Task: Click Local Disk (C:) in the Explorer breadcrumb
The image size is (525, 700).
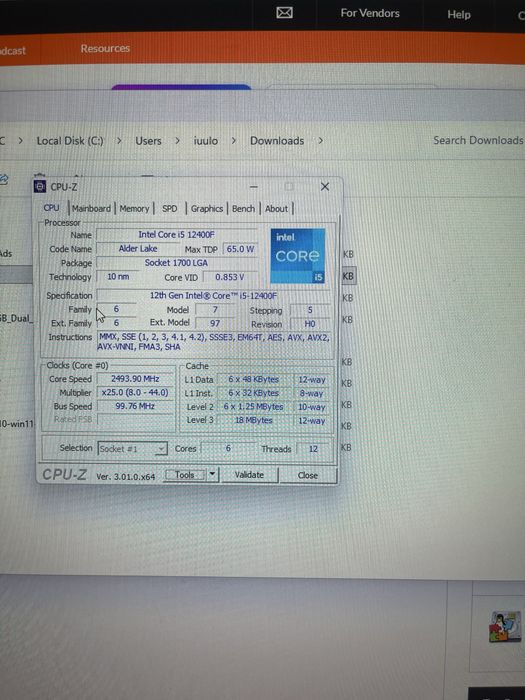Action: [x=70, y=141]
